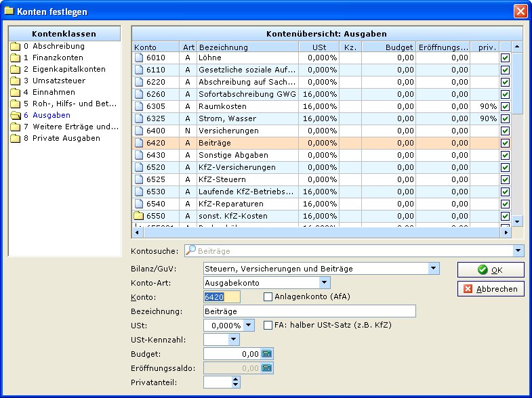Click document icon of account 6400 Versicherungen
Image resolution: width=532 pixels, height=398 pixels.
140,131
